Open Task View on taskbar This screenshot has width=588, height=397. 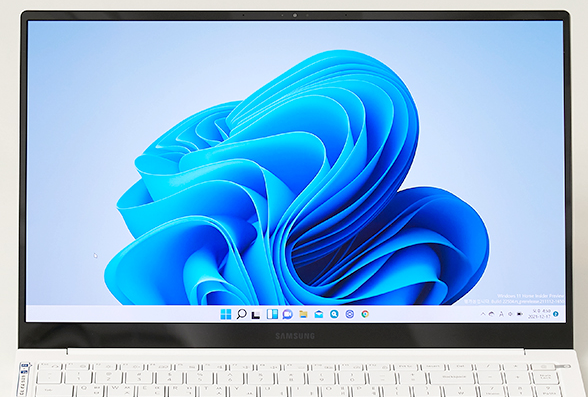pos(256,315)
